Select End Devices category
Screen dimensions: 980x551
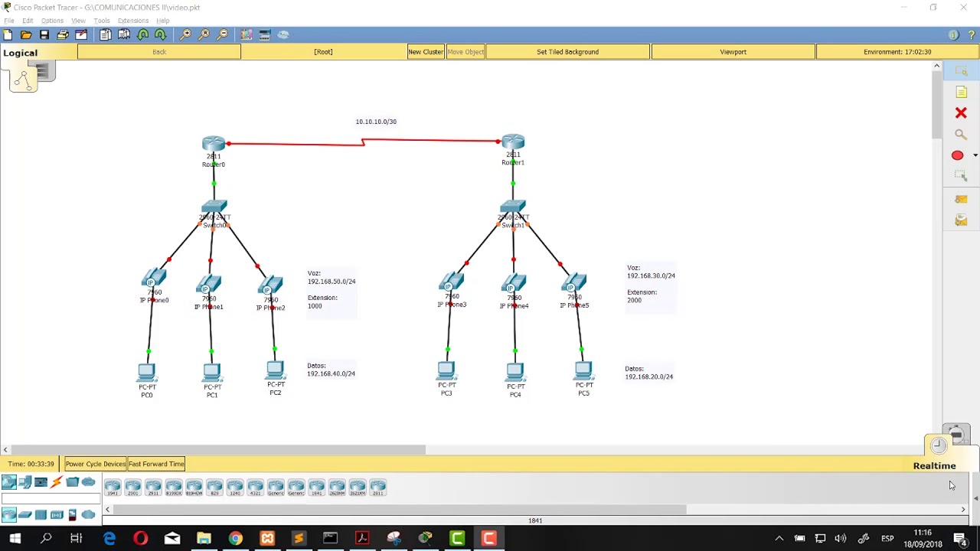coord(24,482)
